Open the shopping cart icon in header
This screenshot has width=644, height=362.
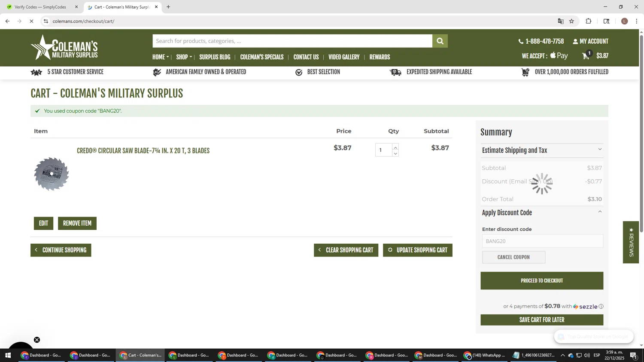(x=586, y=55)
